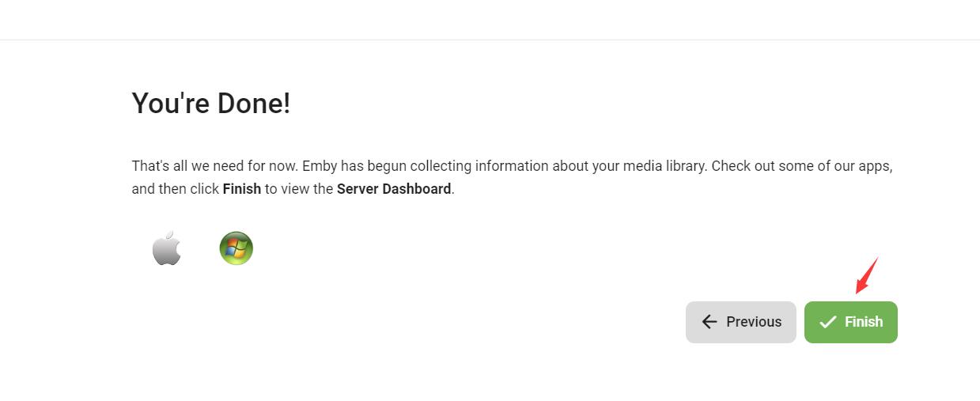Click the left arrow icon on Previous
This screenshot has height=401, width=980.
(709, 322)
